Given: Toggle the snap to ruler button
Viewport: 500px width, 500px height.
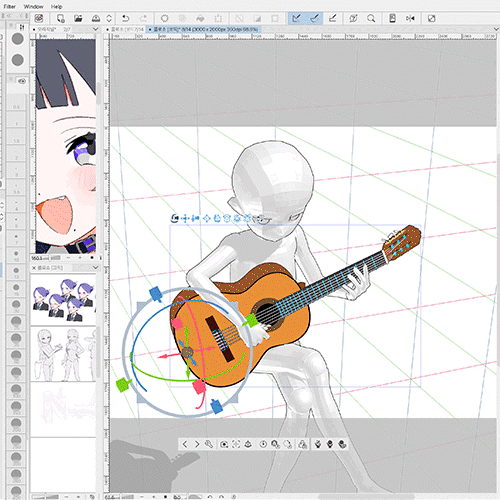Looking at the screenshot, I should [296, 18].
